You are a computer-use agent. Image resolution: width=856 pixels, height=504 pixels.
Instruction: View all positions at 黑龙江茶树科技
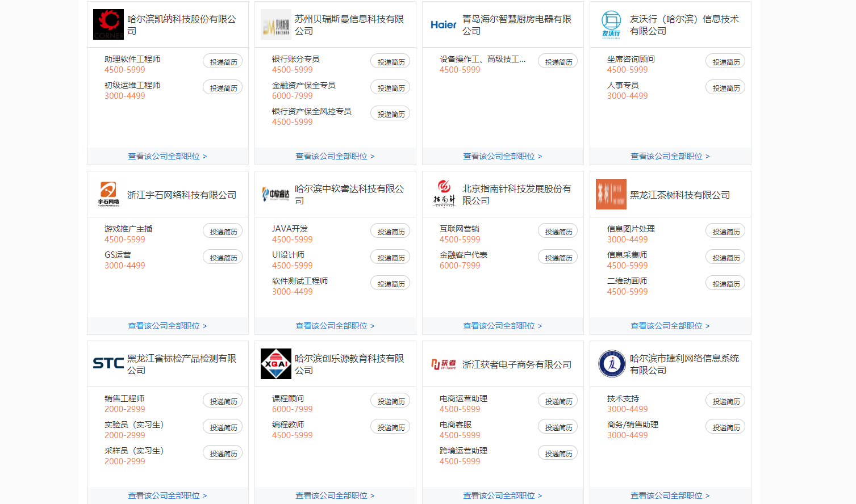click(670, 326)
